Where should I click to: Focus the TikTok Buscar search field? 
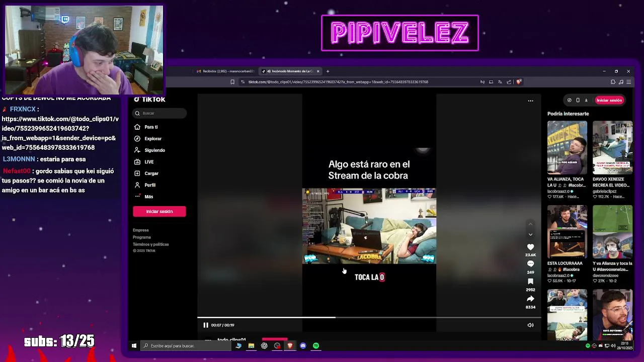pos(160,113)
